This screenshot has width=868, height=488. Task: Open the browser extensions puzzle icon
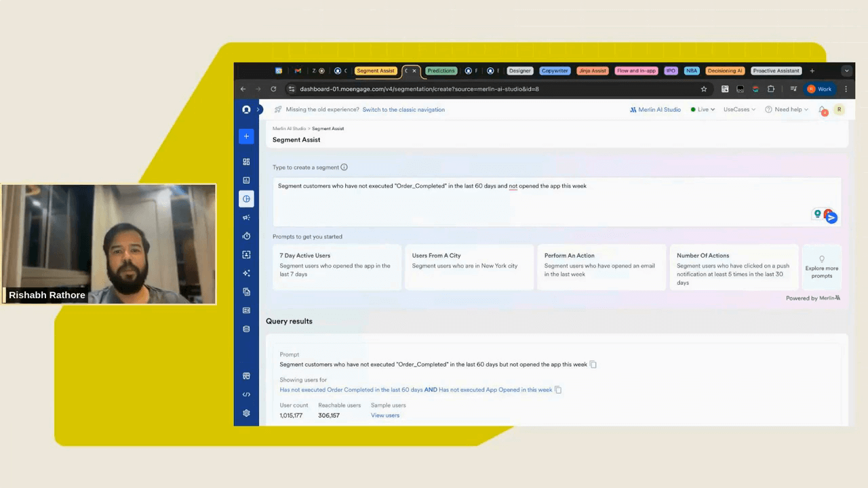pyautogui.click(x=771, y=89)
